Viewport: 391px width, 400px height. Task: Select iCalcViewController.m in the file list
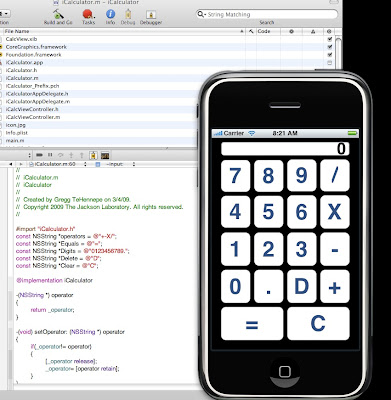point(33,117)
